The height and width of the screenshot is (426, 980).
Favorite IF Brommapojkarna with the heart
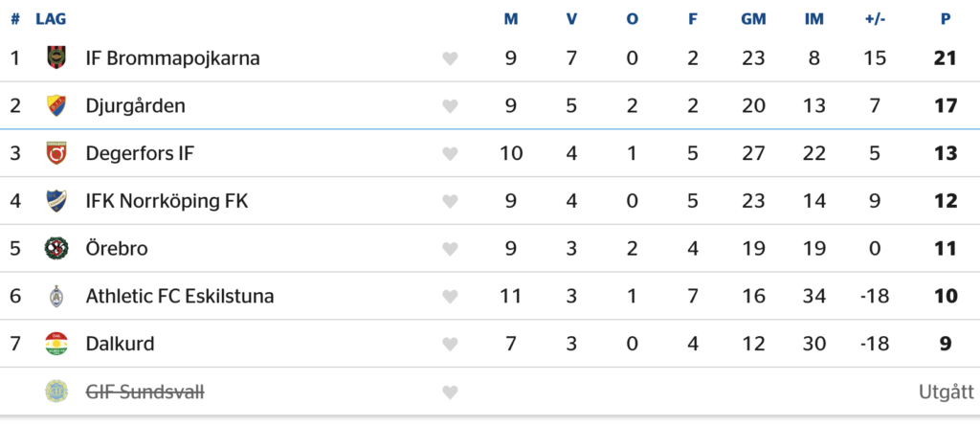450,59
